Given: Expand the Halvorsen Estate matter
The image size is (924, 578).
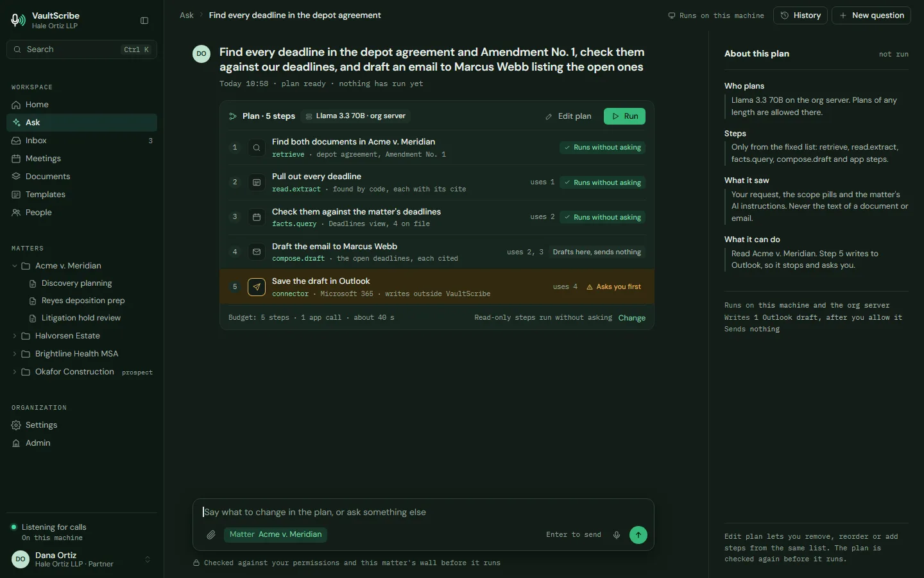Looking at the screenshot, I should pyautogui.click(x=15, y=336).
